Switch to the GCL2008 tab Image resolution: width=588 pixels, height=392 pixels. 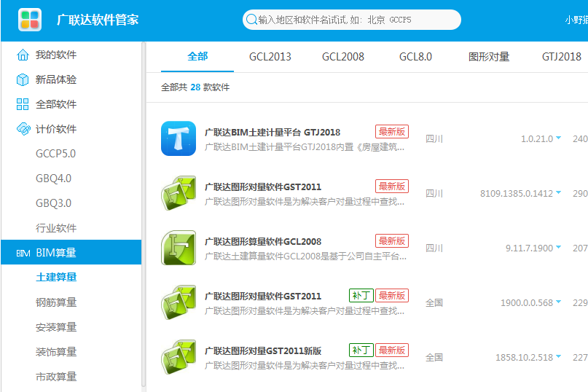click(342, 57)
